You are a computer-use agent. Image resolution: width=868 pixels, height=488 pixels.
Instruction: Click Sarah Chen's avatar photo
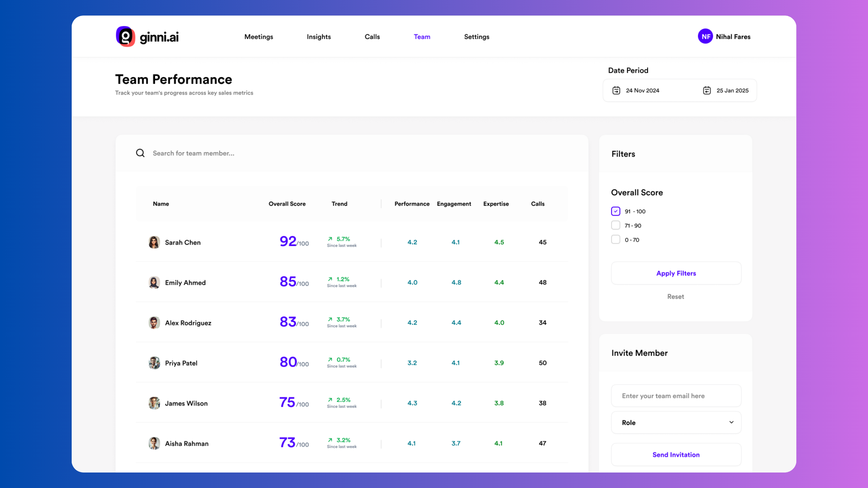[154, 242]
